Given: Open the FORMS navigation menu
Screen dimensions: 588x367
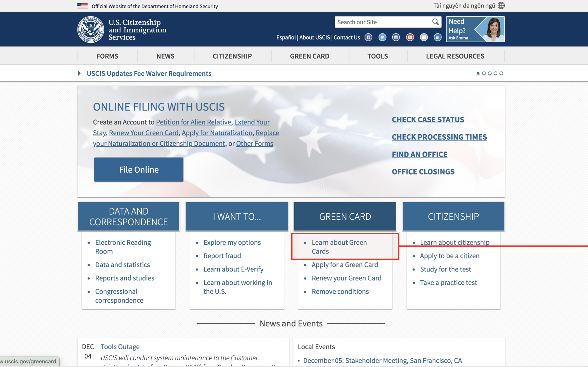Looking at the screenshot, I should point(107,56).
